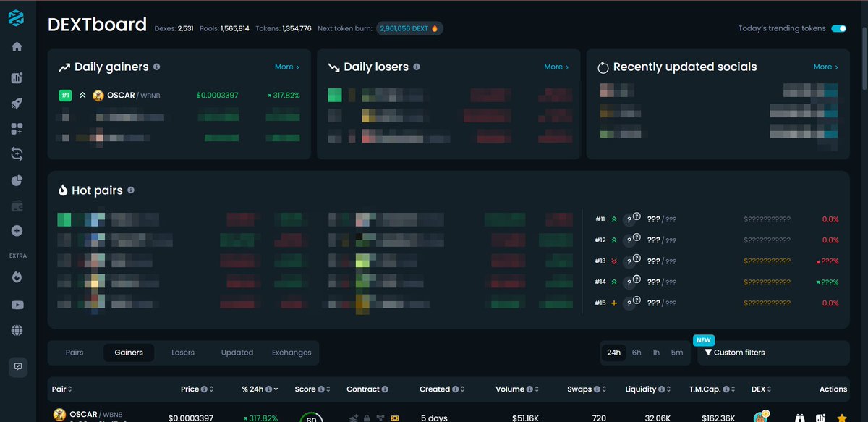Click info icon next to Hot pairs
The image size is (868, 422).
tap(131, 190)
